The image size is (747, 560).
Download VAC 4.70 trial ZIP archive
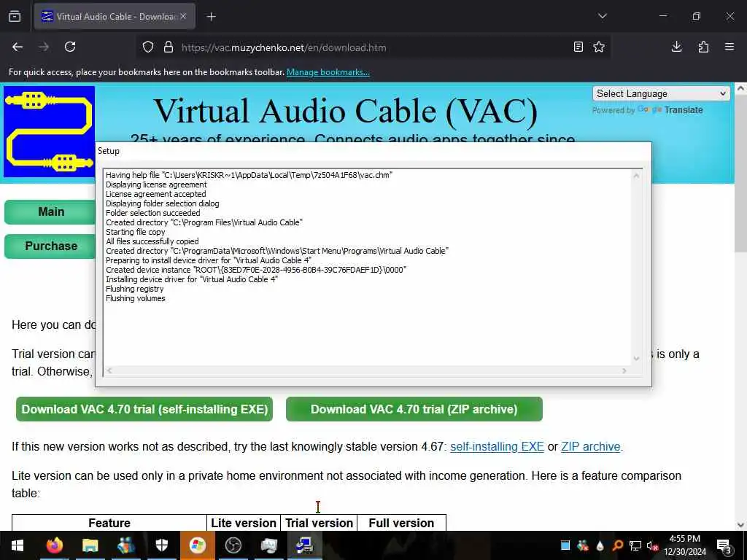pyautogui.click(x=414, y=409)
